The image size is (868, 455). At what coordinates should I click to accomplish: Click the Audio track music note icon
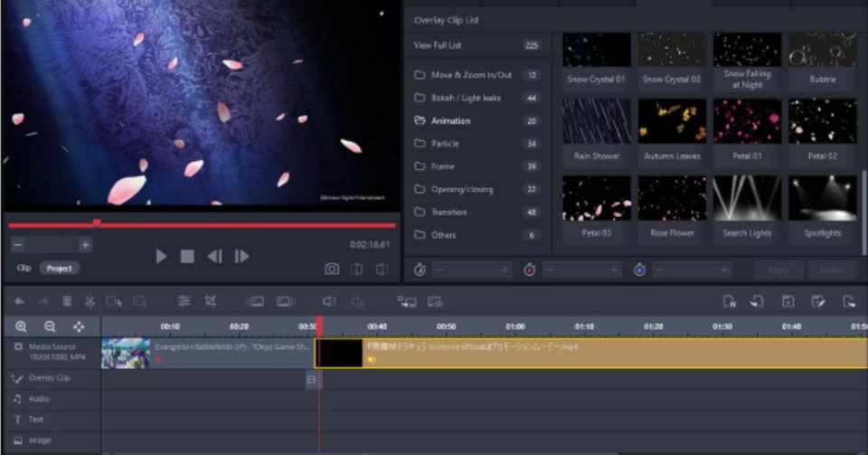coord(17,399)
